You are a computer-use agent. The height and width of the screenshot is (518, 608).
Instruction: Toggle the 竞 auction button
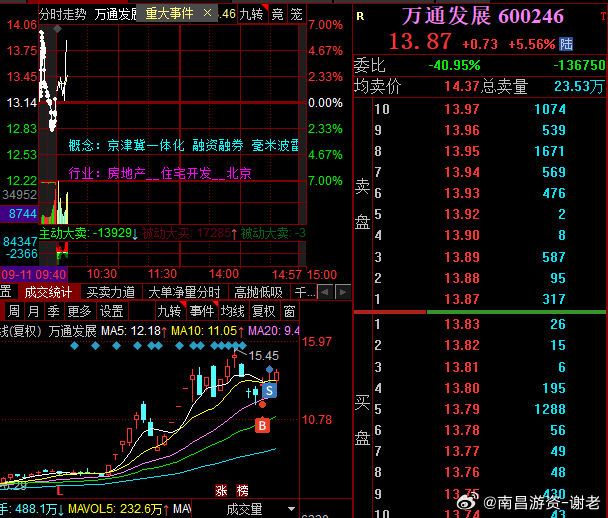click(278, 15)
